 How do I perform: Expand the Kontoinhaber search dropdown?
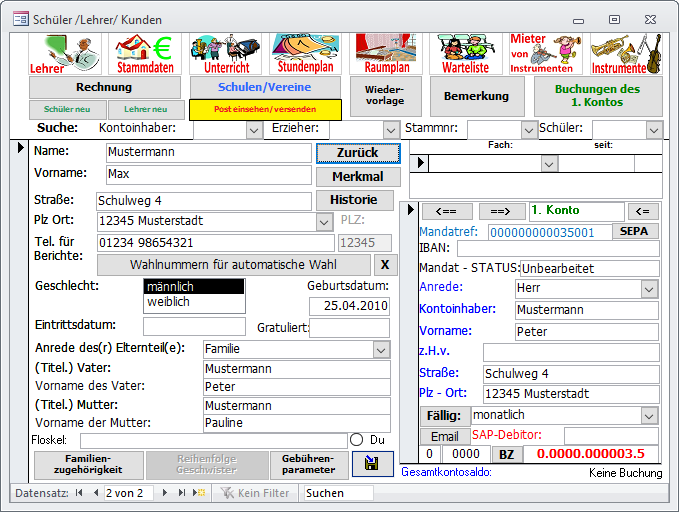click(x=252, y=129)
